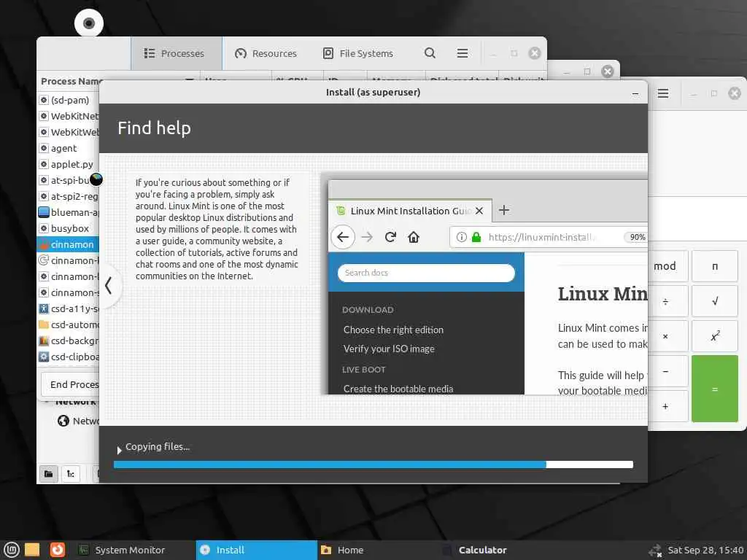The width and height of the screenshot is (747, 560).
Task: Click the search icon in System Monitor
Action: coord(430,52)
